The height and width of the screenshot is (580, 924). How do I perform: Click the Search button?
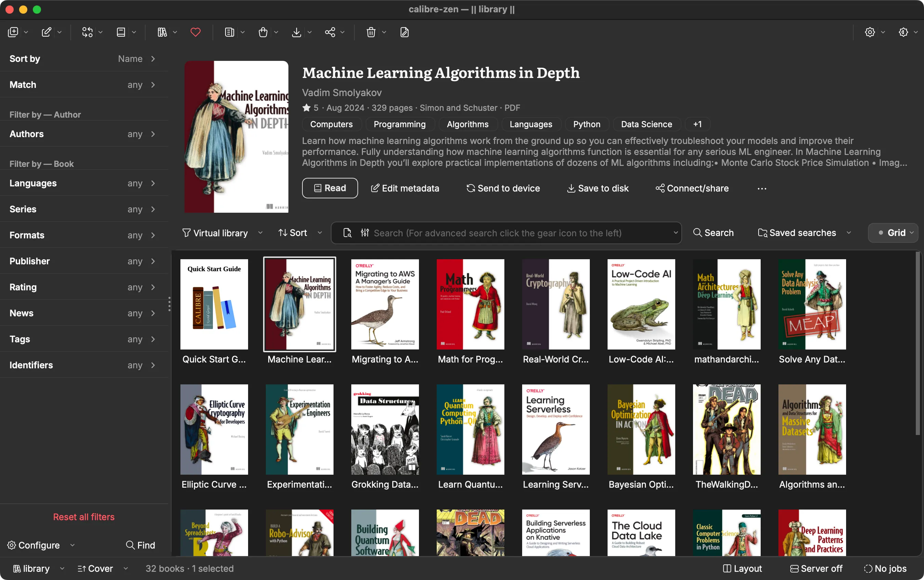[x=713, y=233]
